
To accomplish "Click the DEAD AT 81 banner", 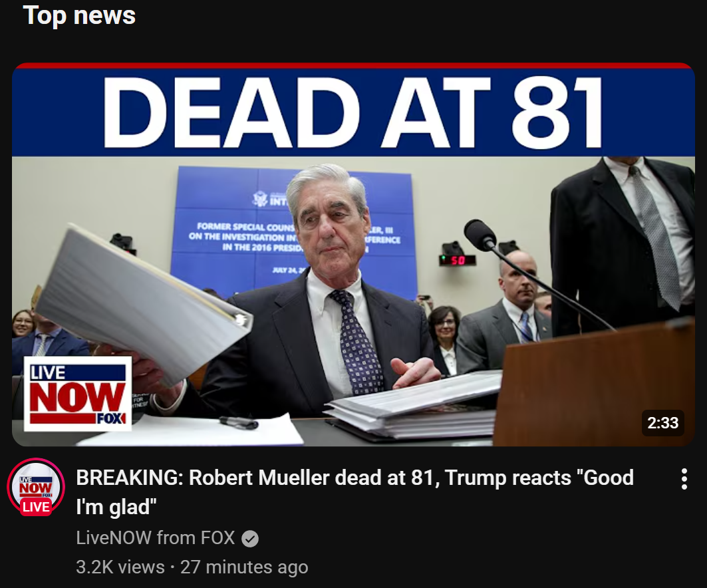I will tap(354, 111).
